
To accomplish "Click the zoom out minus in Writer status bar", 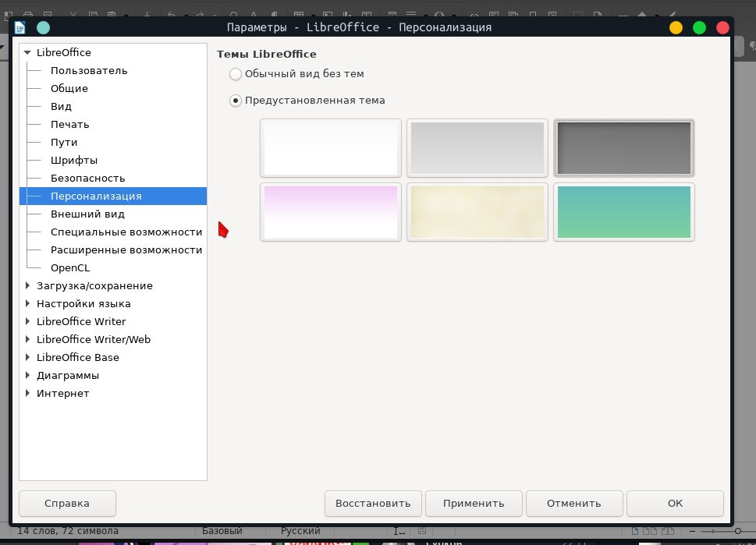I will pos(692,531).
